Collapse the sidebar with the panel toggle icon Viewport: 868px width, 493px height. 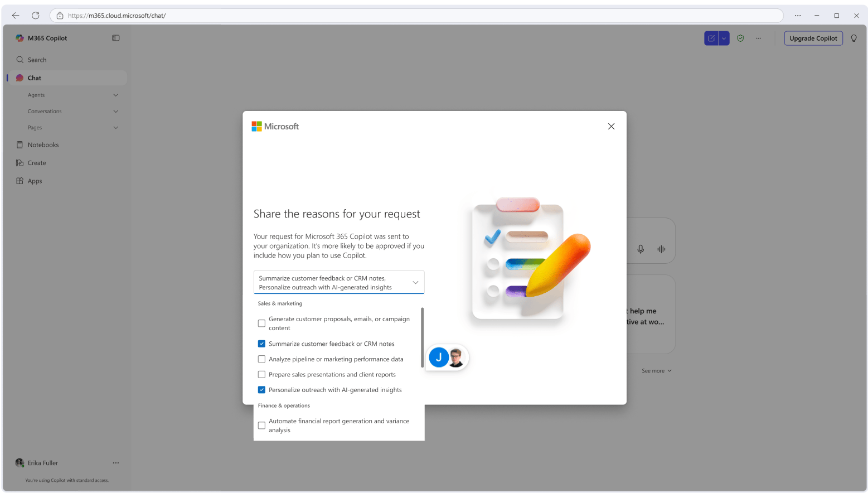coord(115,38)
